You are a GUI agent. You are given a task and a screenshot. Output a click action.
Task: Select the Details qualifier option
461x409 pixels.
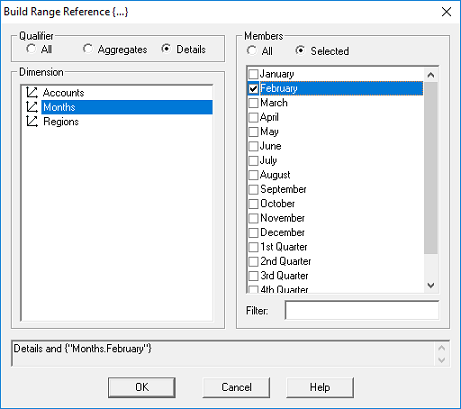(x=166, y=49)
